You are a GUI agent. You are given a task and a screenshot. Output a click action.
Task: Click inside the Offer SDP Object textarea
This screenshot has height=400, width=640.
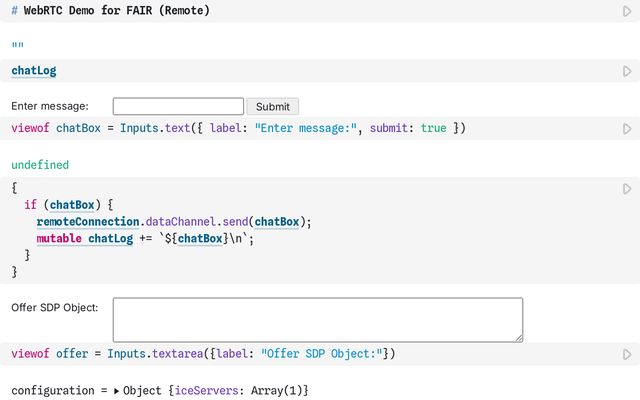coord(317,319)
